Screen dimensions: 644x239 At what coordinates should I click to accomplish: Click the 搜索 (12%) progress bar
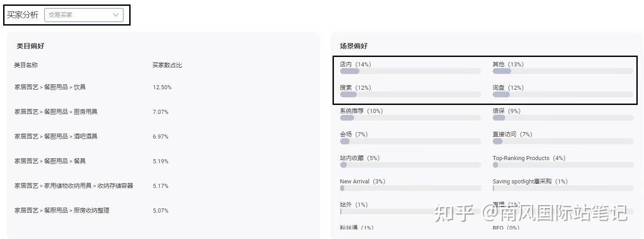point(410,95)
